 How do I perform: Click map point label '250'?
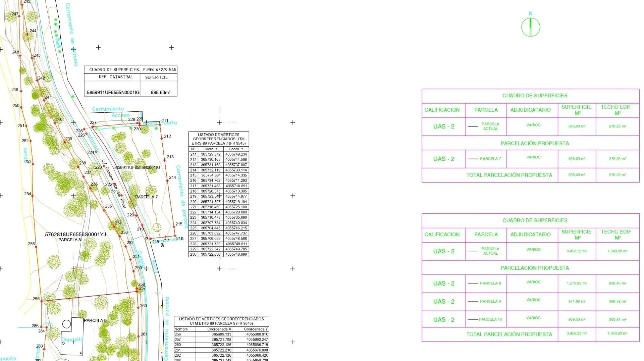coord(16,105)
